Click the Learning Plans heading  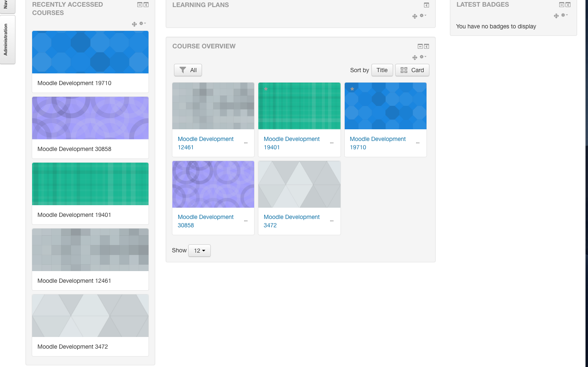click(201, 5)
